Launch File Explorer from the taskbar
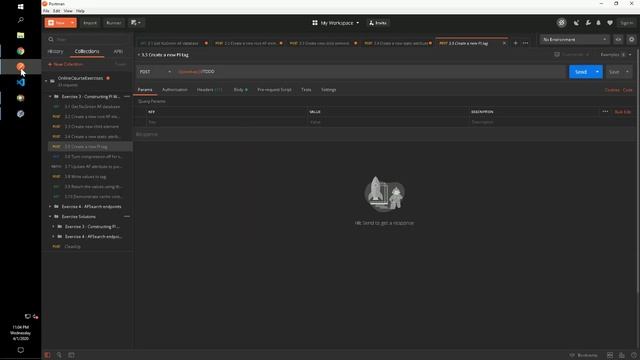The height and width of the screenshot is (360, 640). click(x=20, y=36)
